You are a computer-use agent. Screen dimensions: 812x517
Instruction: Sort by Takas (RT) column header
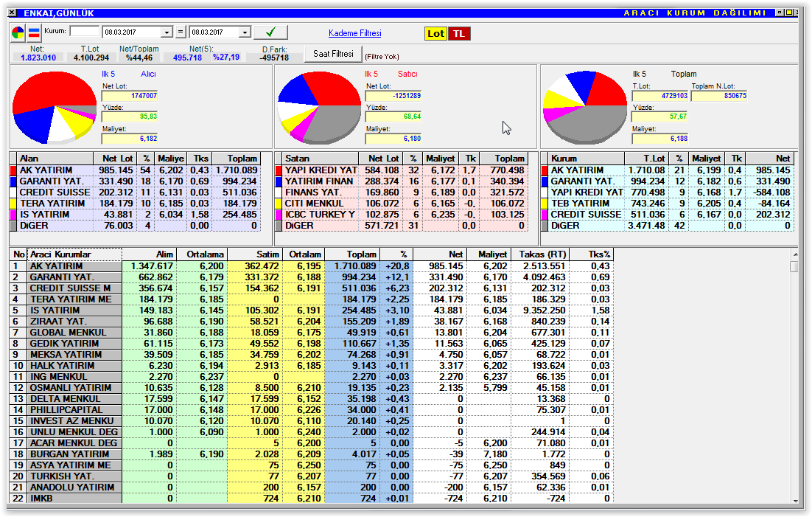point(541,254)
